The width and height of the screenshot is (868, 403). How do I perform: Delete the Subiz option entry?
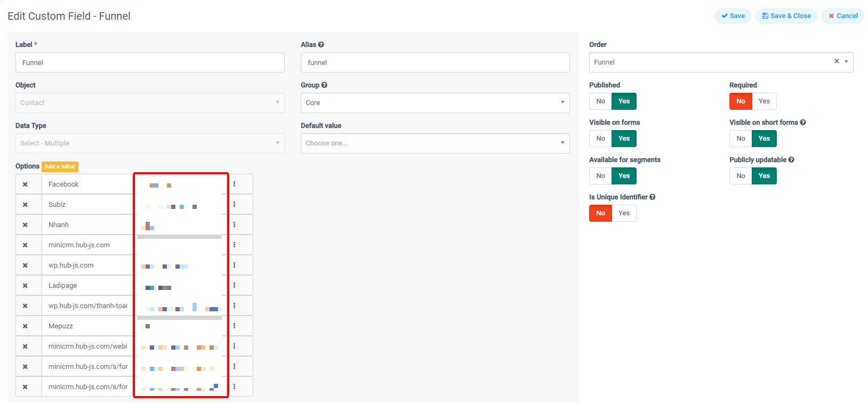pos(25,205)
